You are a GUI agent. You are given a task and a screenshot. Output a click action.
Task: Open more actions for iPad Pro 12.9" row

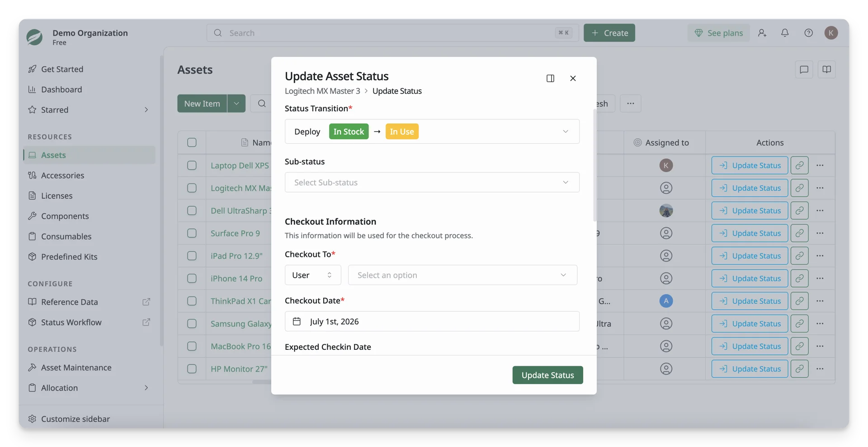(x=820, y=256)
